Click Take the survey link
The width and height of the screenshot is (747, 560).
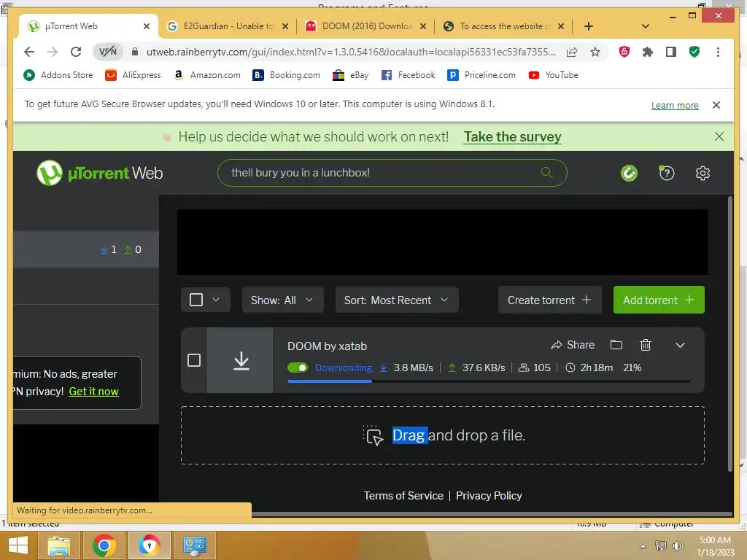click(513, 136)
